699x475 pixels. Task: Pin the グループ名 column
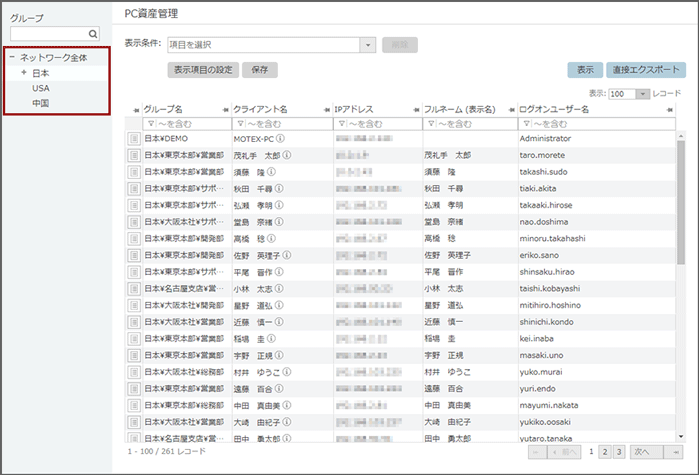tap(225, 110)
